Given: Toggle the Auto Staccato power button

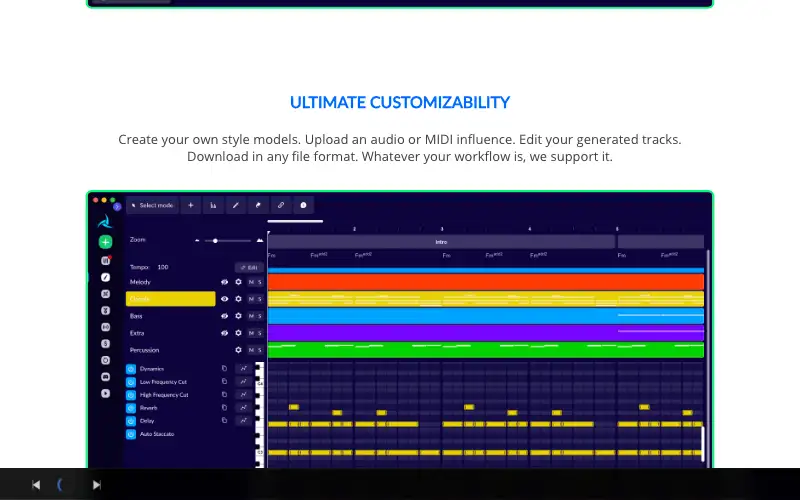Looking at the screenshot, I should (x=131, y=434).
